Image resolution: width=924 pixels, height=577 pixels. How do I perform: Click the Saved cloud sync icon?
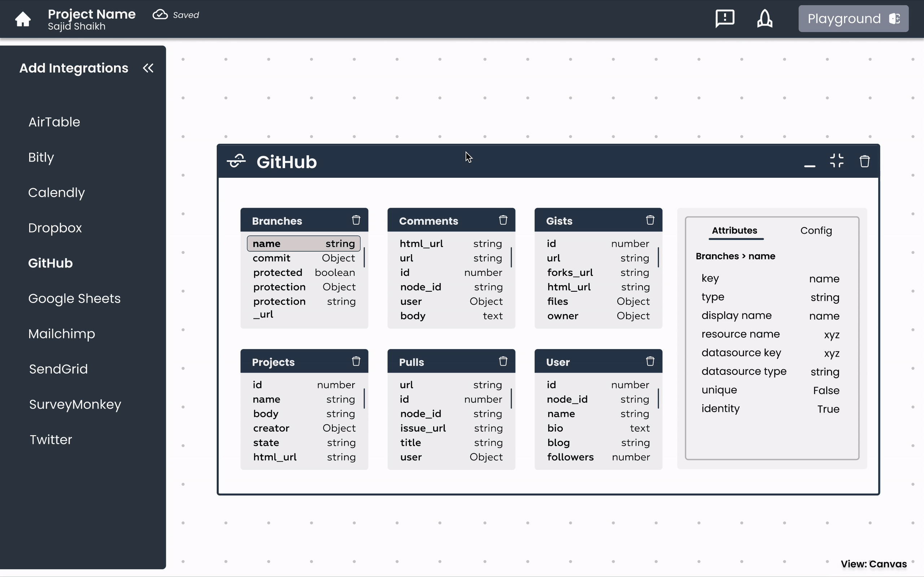[160, 14]
